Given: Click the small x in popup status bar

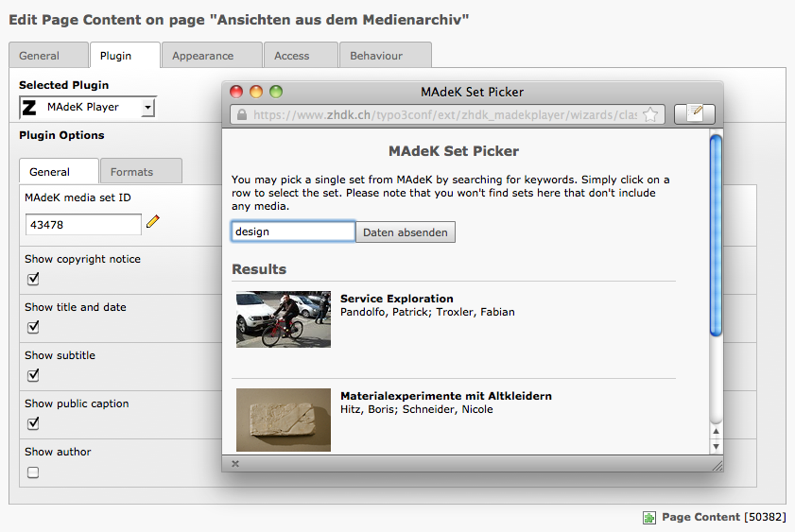Looking at the screenshot, I should [235, 464].
